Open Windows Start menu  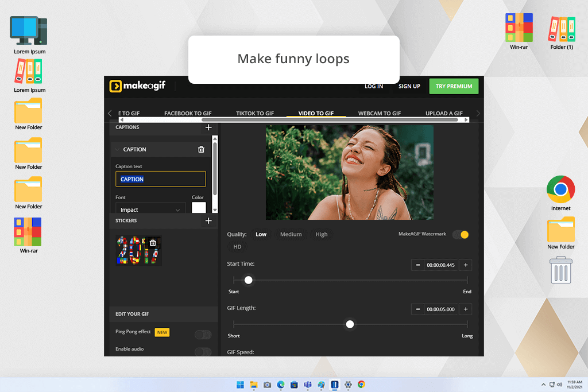pyautogui.click(x=241, y=385)
